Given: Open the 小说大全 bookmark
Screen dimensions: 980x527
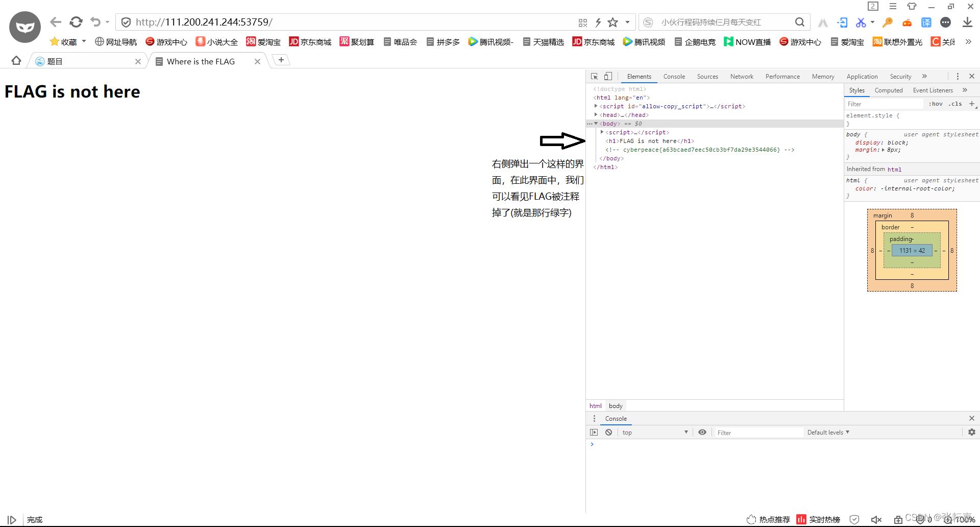Looking at the screenshot, I should click(x=217, y=42).
